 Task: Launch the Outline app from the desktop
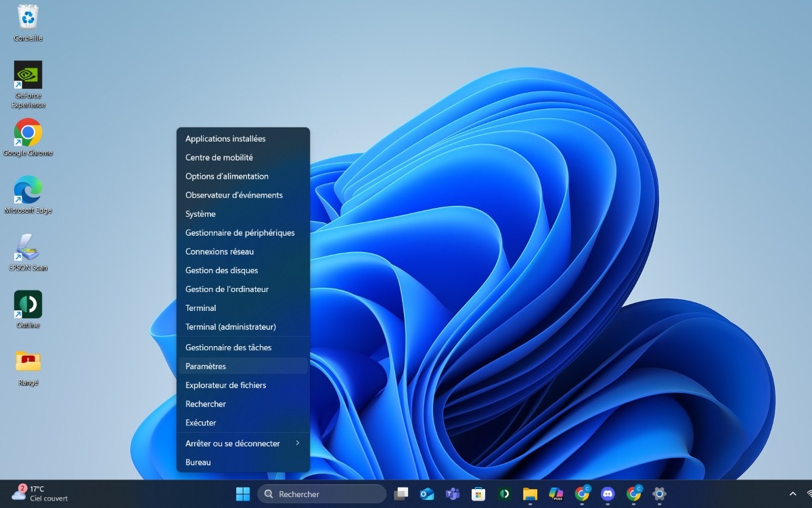pyautogui.click(x=27, y=303)
